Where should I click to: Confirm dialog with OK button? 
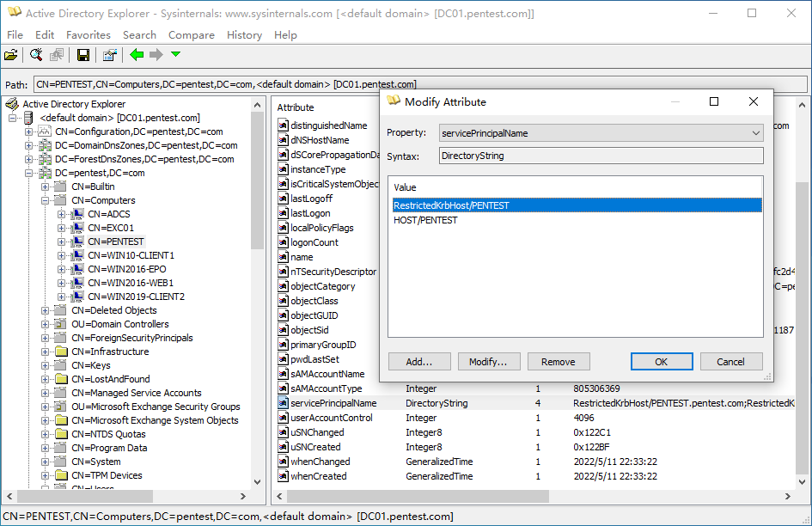click(662, 362)
